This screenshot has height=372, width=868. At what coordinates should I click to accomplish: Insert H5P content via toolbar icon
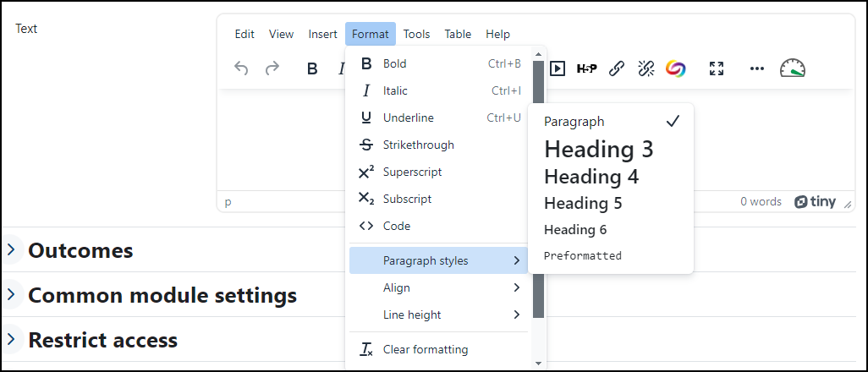587,68
